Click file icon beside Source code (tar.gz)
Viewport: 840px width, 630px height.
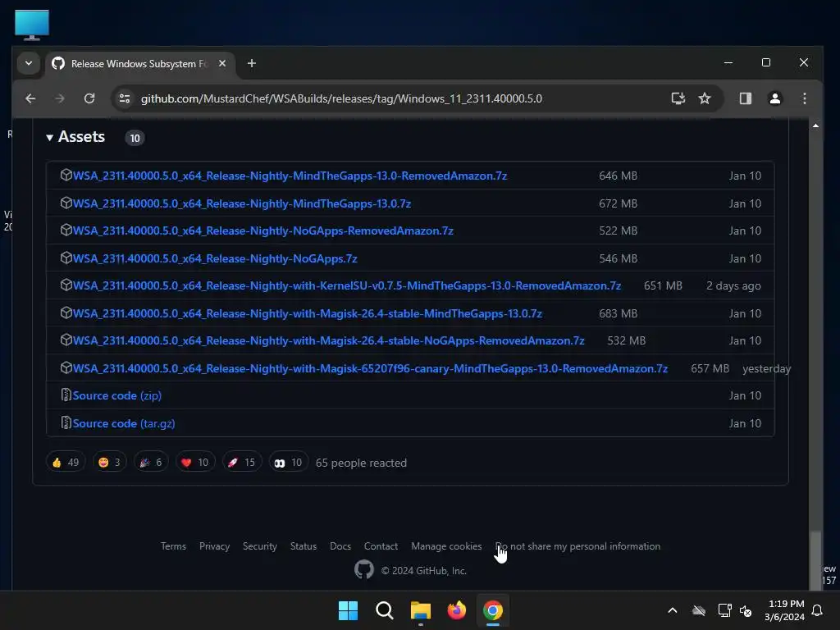coord(66,422)
